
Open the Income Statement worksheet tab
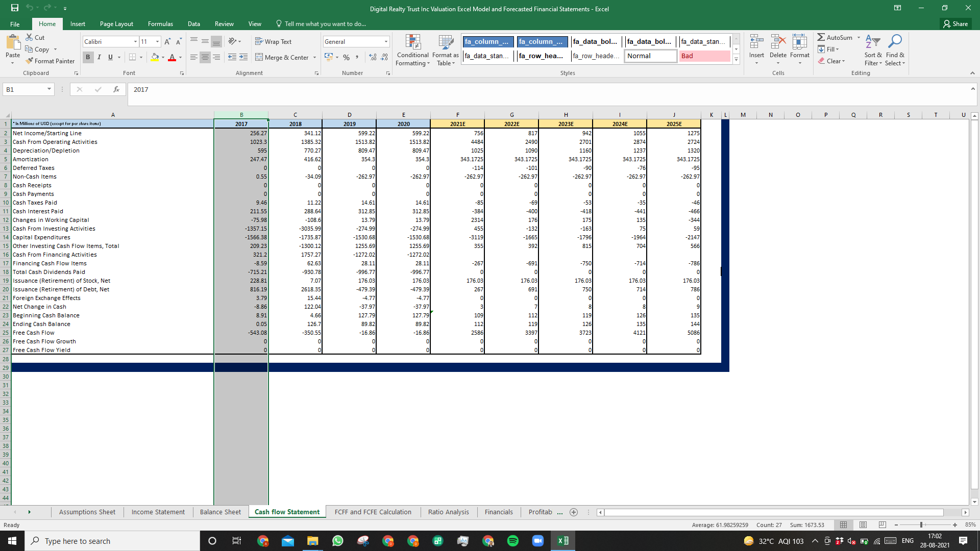[158, 512]
